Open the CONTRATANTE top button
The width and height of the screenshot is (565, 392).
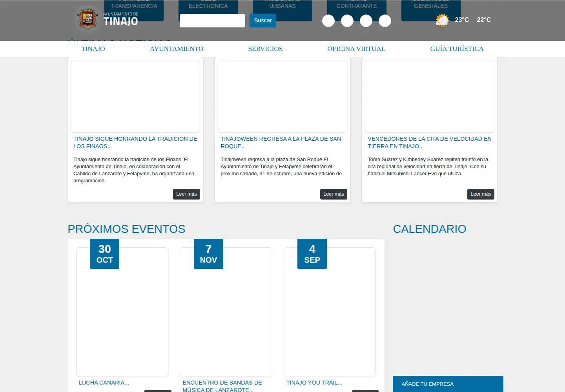click(x=357, y=10)
